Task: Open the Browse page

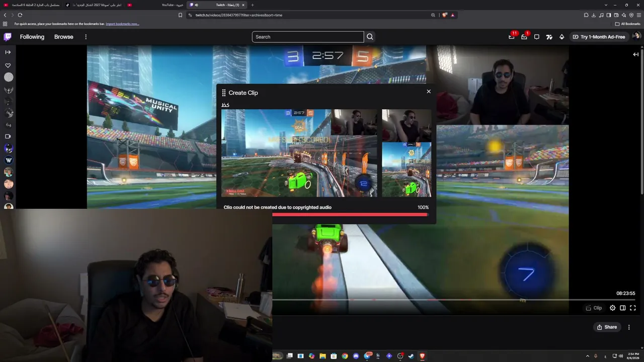Action: (64, 37)
